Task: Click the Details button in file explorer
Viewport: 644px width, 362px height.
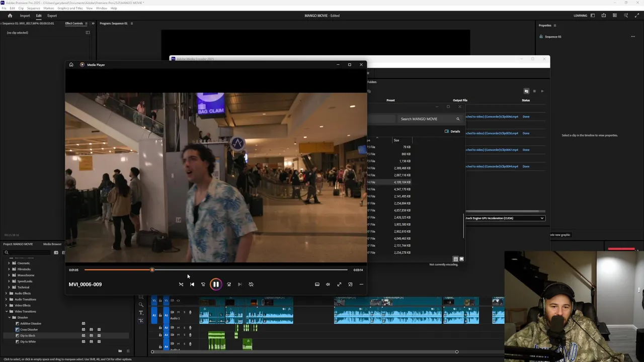Action: point(452,131)
